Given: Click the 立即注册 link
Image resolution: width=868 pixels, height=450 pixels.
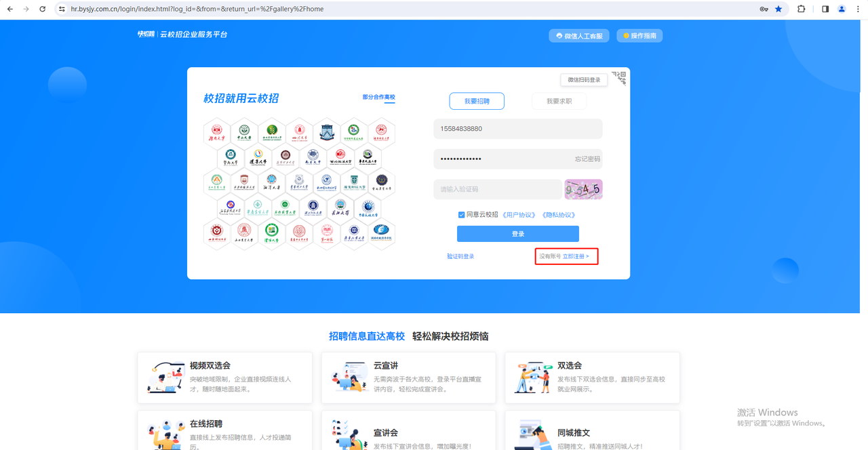Looking at the screenshot, I should (x=576, y=257).
